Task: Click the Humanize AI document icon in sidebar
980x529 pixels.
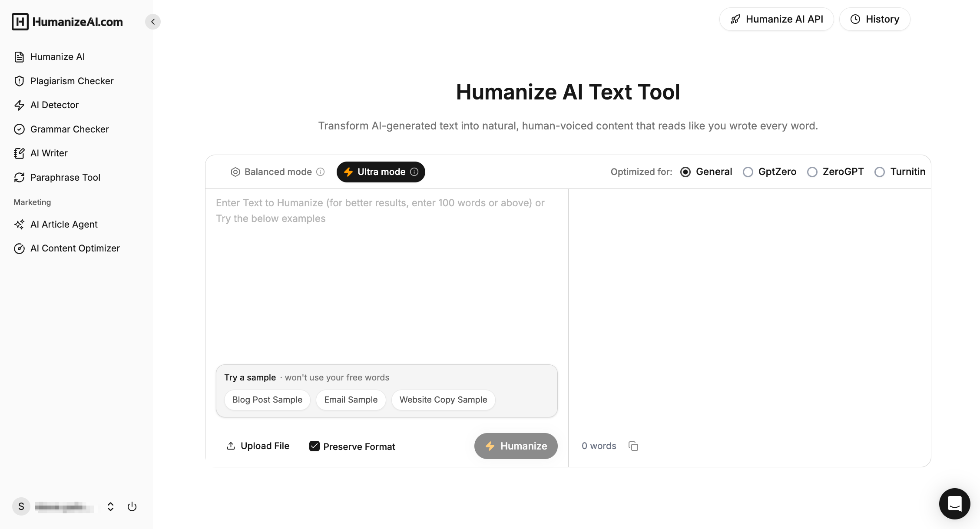Action: (19, 57)
